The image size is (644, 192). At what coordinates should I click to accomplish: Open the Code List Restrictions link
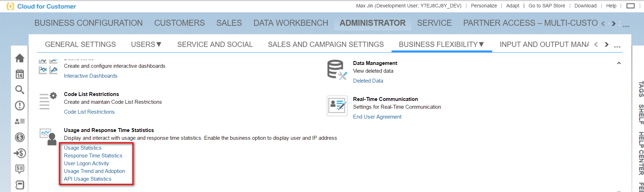(x=89, y=112)
